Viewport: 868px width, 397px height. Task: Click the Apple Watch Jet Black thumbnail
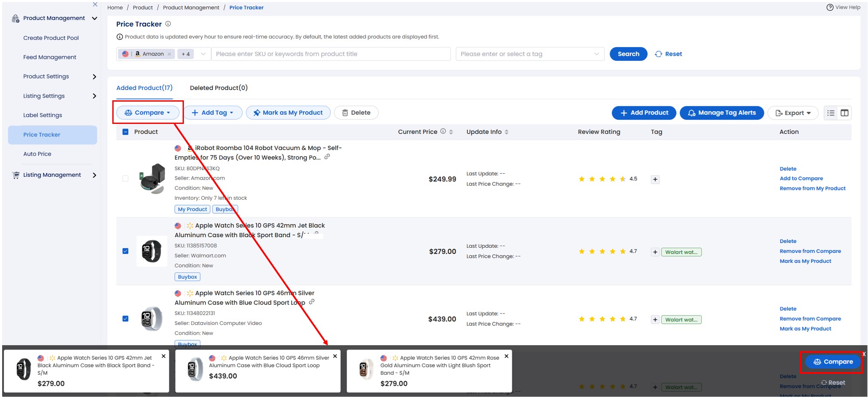click(152, 251)
